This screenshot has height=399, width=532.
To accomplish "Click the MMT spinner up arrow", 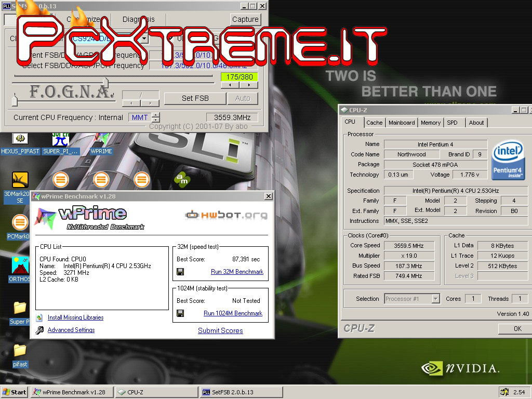I will (x=156, y=115).
